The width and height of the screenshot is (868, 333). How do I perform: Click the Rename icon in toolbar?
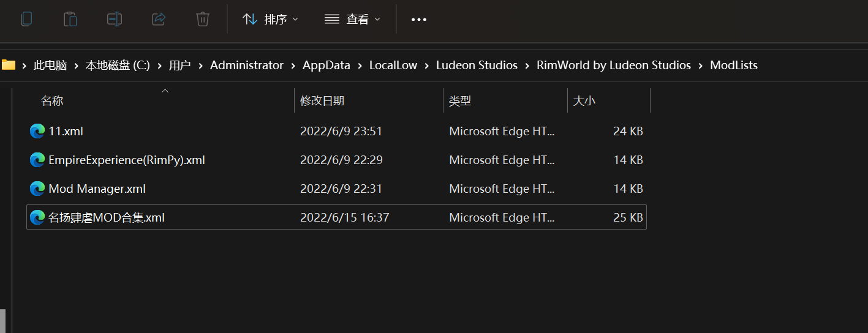(115, 19)
